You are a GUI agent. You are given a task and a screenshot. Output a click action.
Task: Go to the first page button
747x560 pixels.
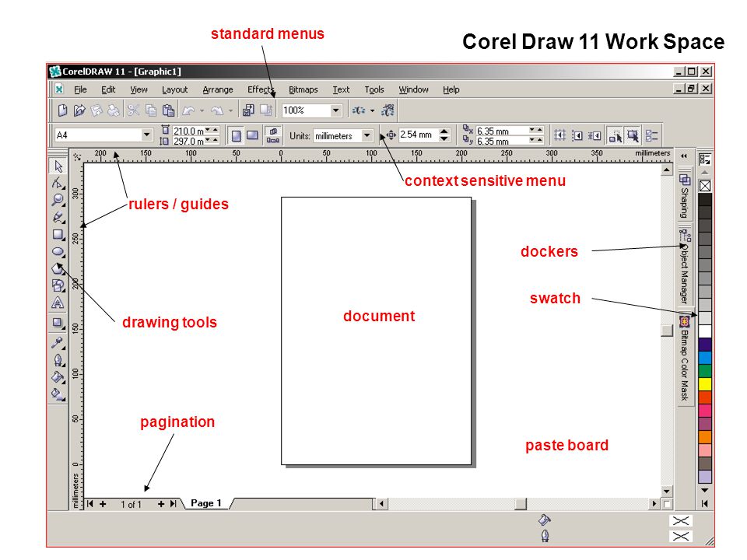90,504
